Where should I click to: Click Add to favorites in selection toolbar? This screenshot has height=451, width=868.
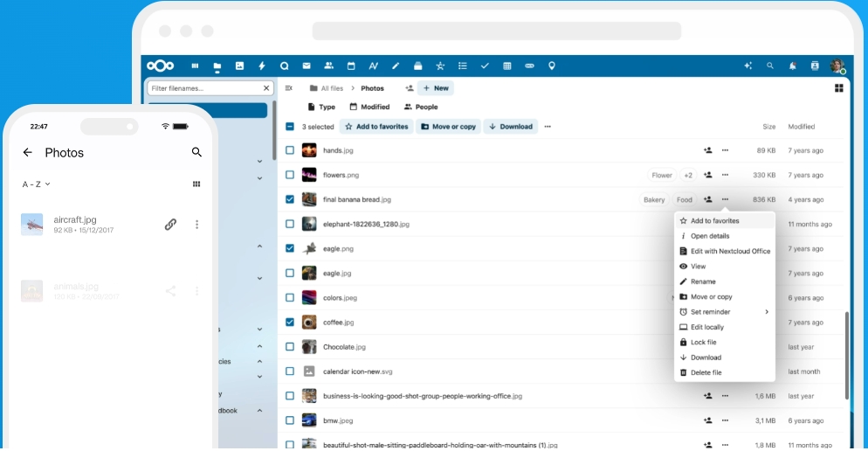click(x=376, y=127)
